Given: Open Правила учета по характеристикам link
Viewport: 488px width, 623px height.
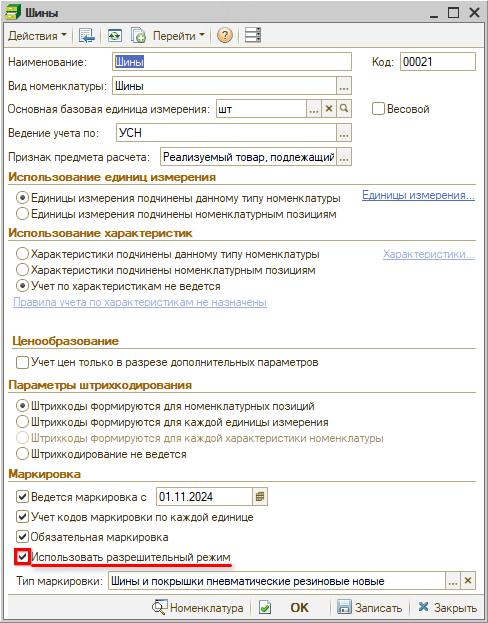Looking at the screenshot, I should click(140, 302).
